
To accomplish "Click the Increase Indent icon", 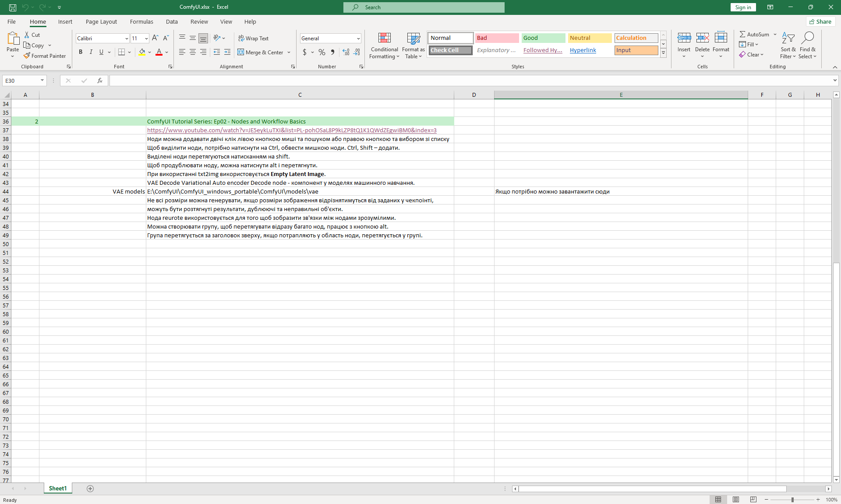I will 227,52.
